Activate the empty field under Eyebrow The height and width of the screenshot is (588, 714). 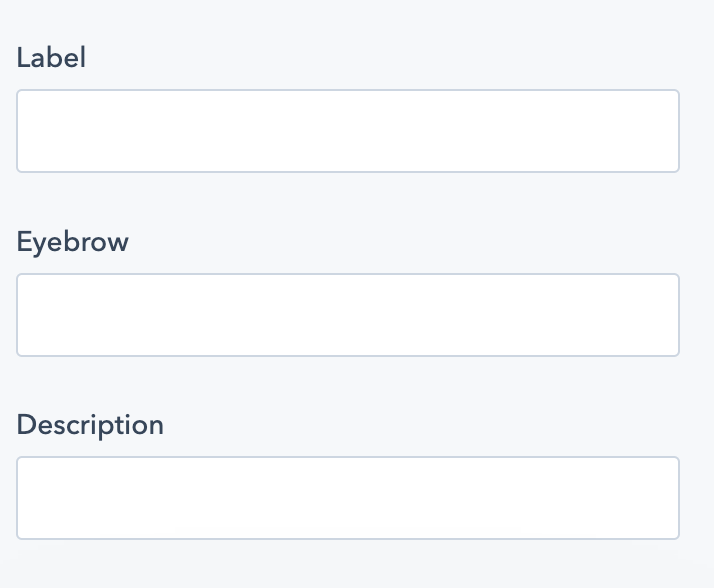pyautogui.click(x=348, y=315)
